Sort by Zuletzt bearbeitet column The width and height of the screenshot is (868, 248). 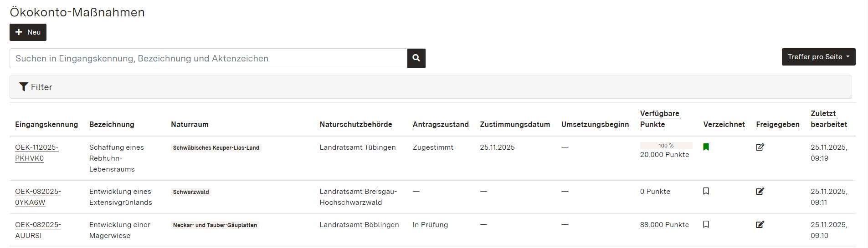click(828, 119)
